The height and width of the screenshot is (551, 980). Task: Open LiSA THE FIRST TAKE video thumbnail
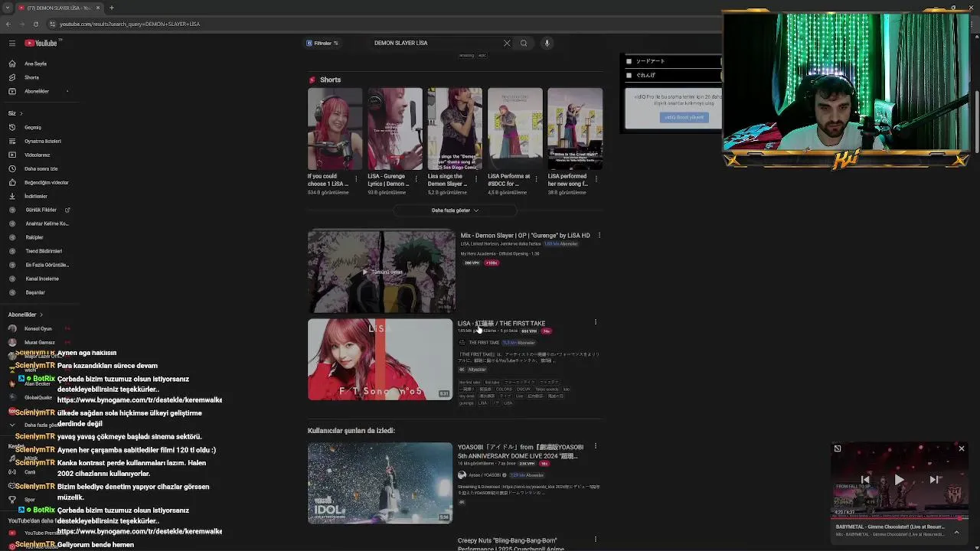[x=380, y=360]
